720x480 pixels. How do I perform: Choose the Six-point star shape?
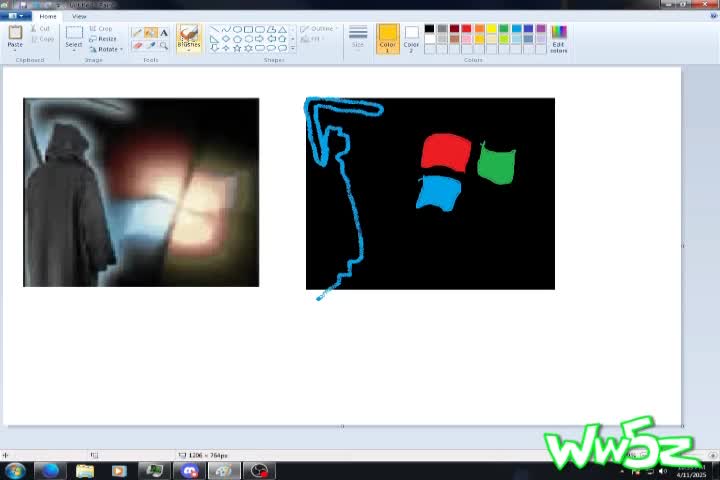click(248, 48)
